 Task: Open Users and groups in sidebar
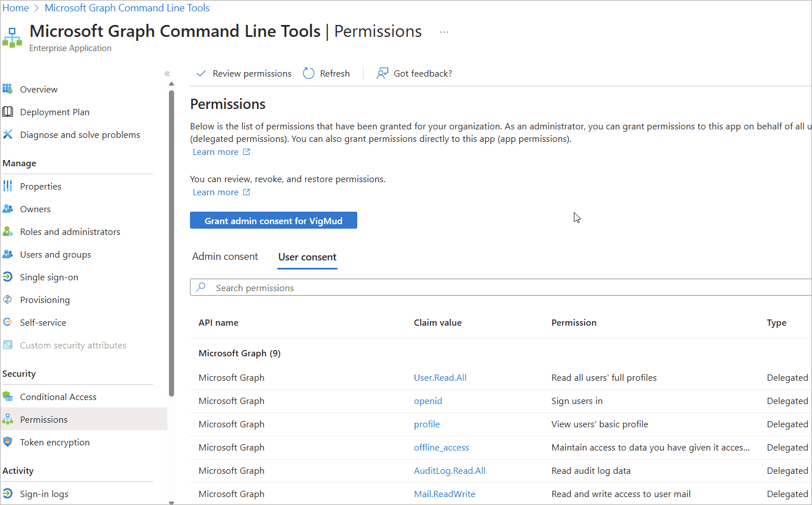pyautogui.click(x=55, y=254)
